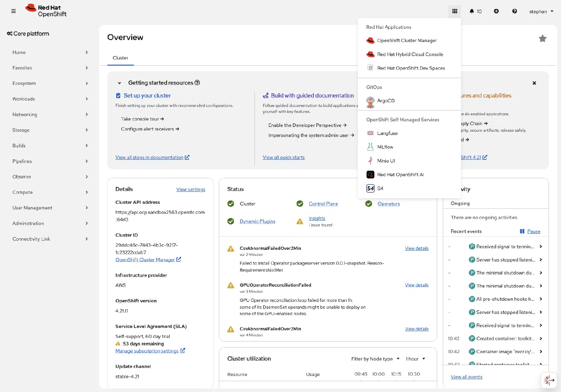Click the S4 application icon
561x392 pixels.
coord(370,188)
